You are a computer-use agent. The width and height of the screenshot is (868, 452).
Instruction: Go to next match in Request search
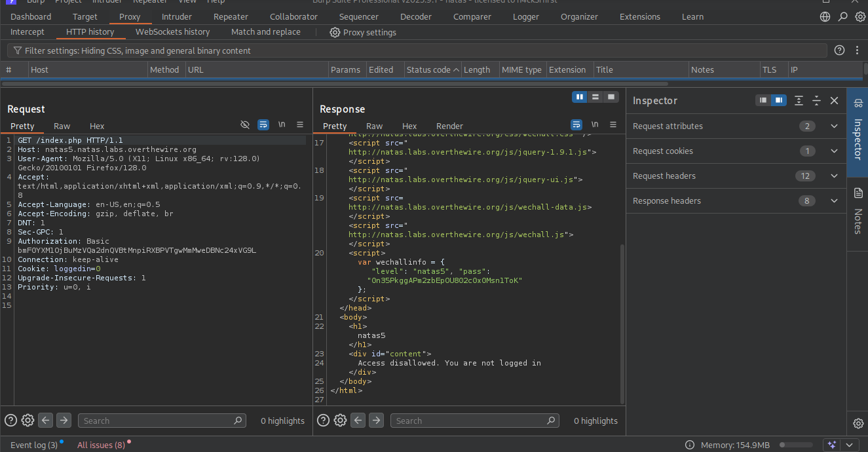(64, 421)
